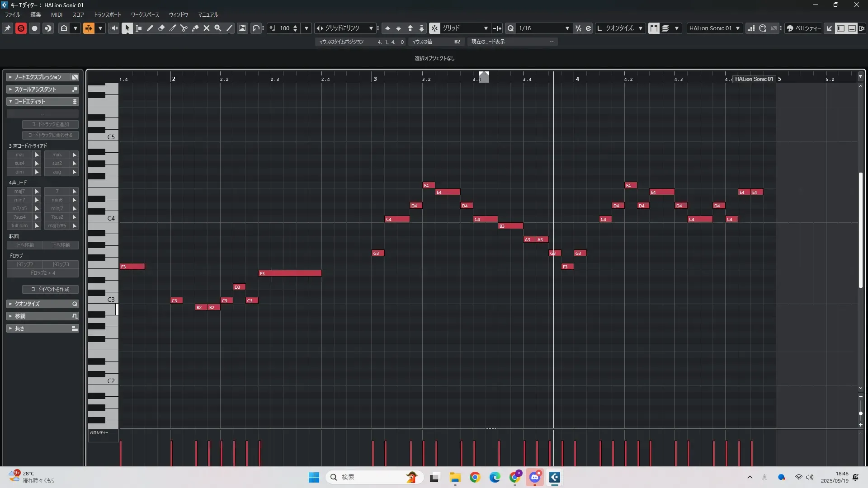Toggle the Snap on/off button

[x=434, y=28]
